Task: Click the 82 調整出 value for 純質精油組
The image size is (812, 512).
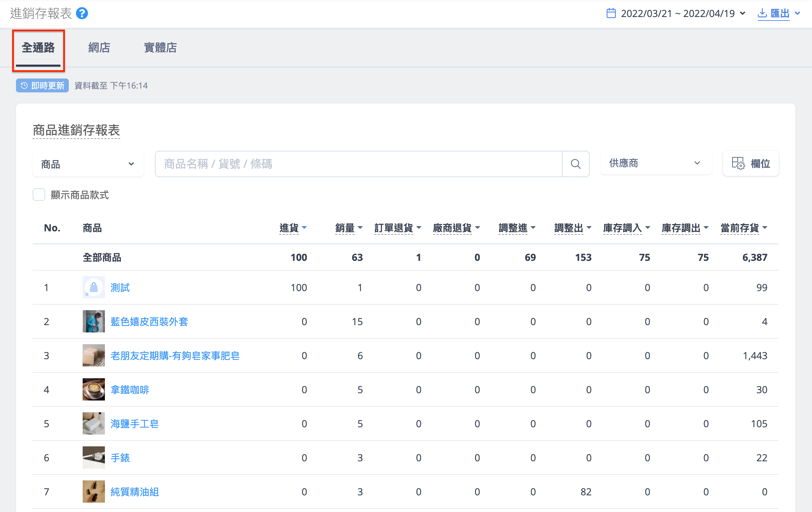Action: pyautogui.click(x=586, y=492)
